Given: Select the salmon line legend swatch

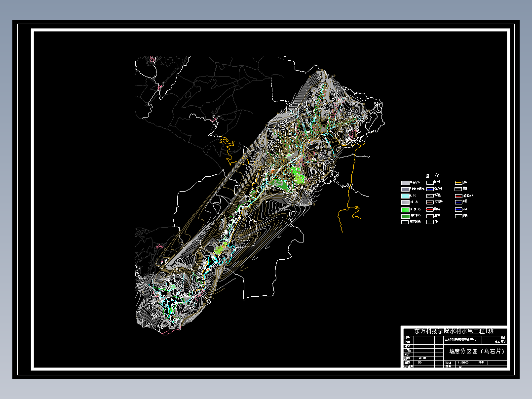Looking at the screenshot, I should (x=430, y=202).
